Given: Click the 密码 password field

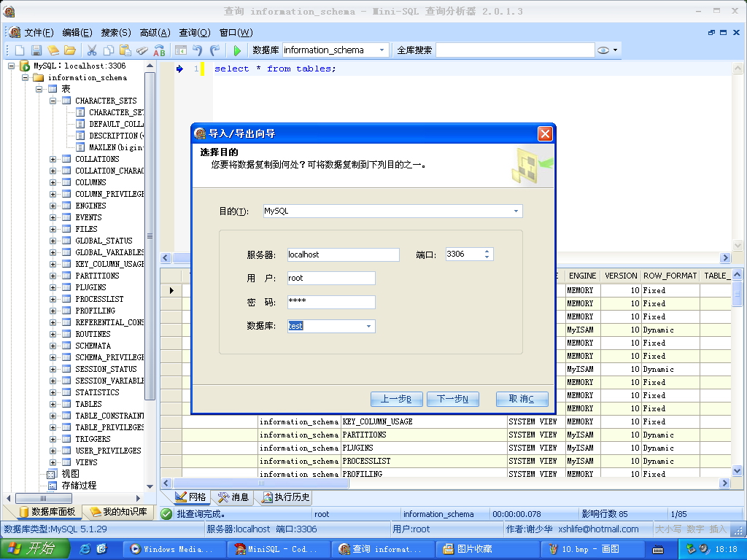Looking at the screenshot, I should 331,302.
